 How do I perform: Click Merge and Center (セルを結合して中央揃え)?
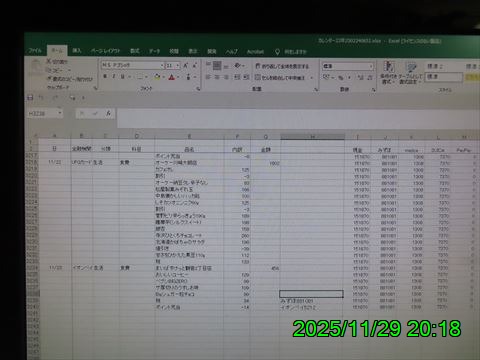280,77
